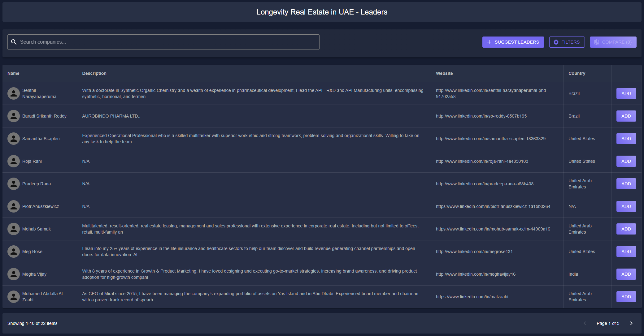Click Senthil Narayanaperumal's avatar icon
644x336 pixels.
[14, 93]
